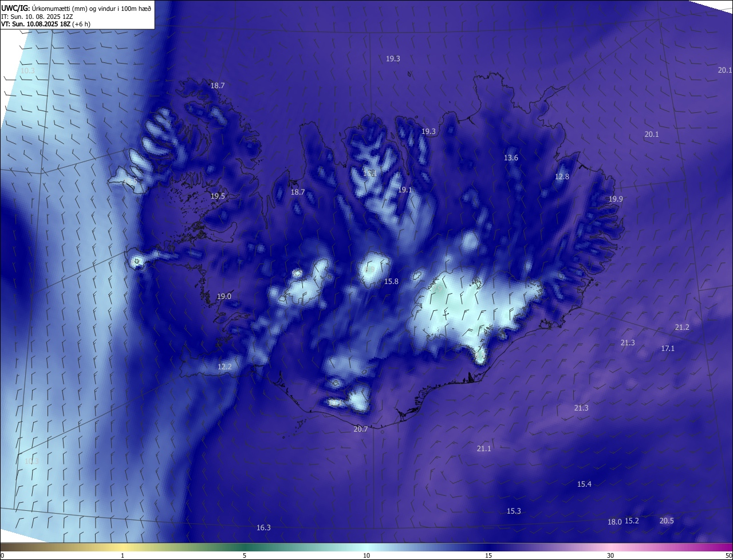Click the 19.9 value near the east coast
Viewport: 733px width, 560px height.
[x=616, y=199]
